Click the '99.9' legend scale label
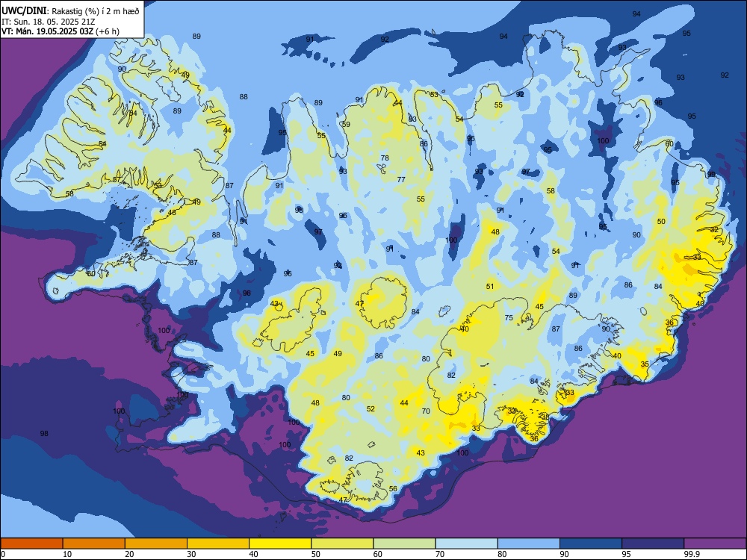The width and height of the screenshot is (747, 560). tap(692, 554)
